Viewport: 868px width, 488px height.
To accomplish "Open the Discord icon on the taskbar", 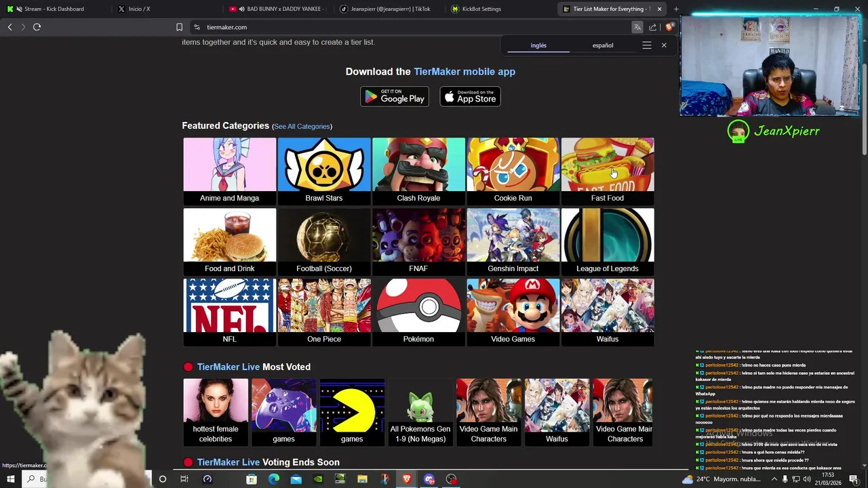I will 429,479.
